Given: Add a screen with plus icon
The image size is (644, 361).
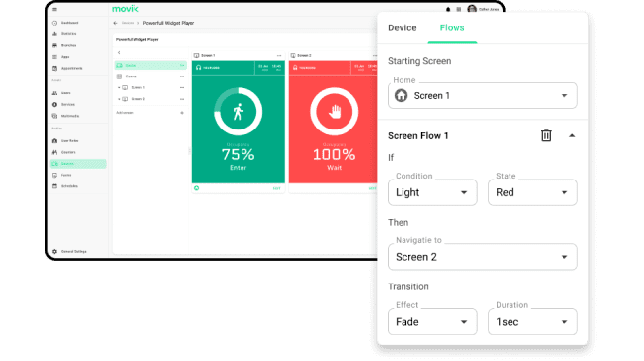Looking at the screenshot, I should click(x=182, y=113).
